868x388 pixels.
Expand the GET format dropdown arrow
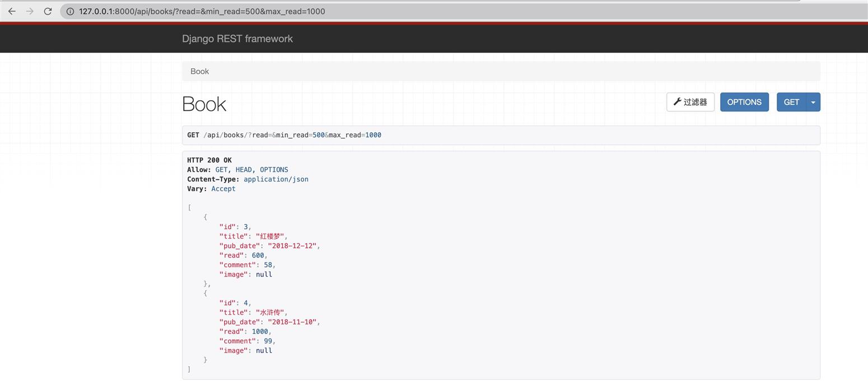813,102
